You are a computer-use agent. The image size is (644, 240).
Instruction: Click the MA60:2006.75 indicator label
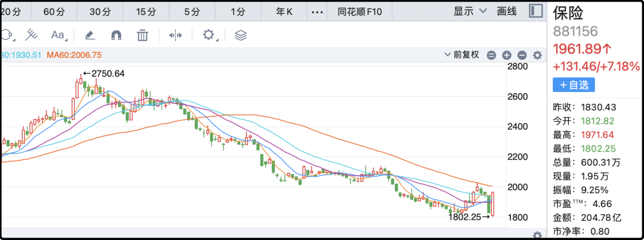(74, 55)
